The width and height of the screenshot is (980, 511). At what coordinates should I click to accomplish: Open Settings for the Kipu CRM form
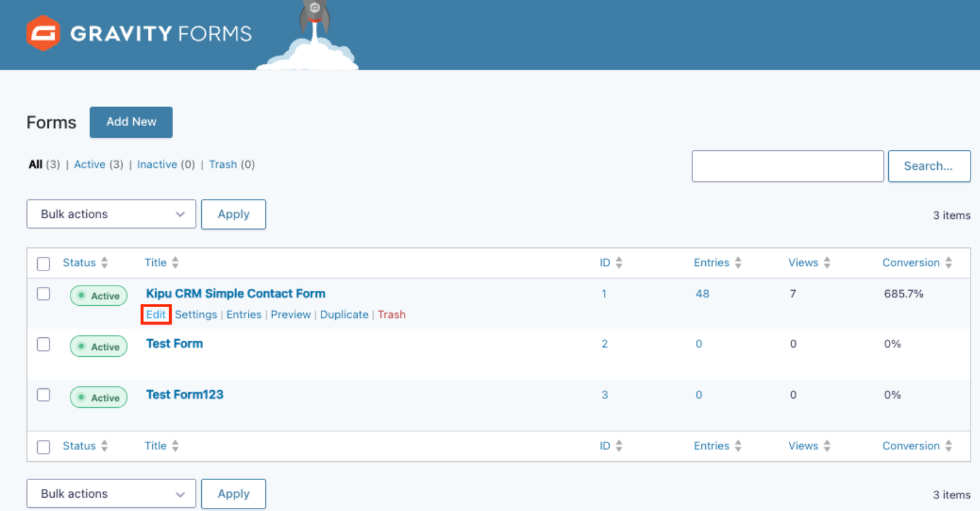[x=196, y=314]
